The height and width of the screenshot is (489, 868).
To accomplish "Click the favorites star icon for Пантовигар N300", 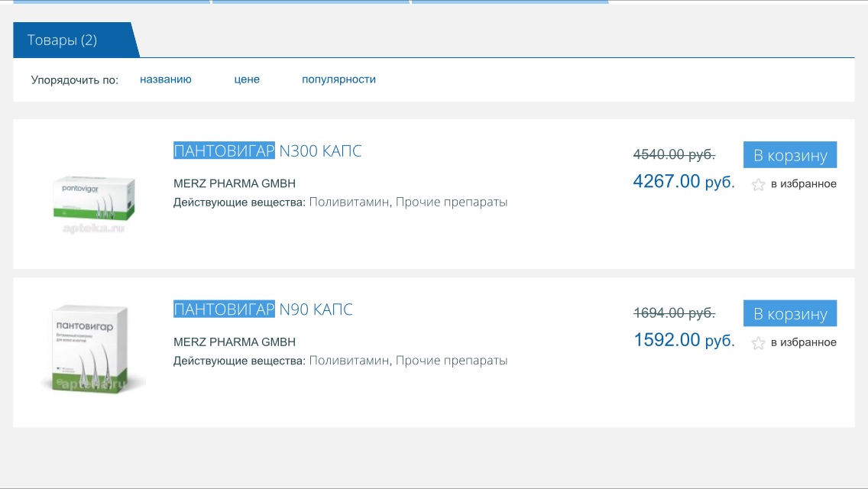I will (758, 184).
